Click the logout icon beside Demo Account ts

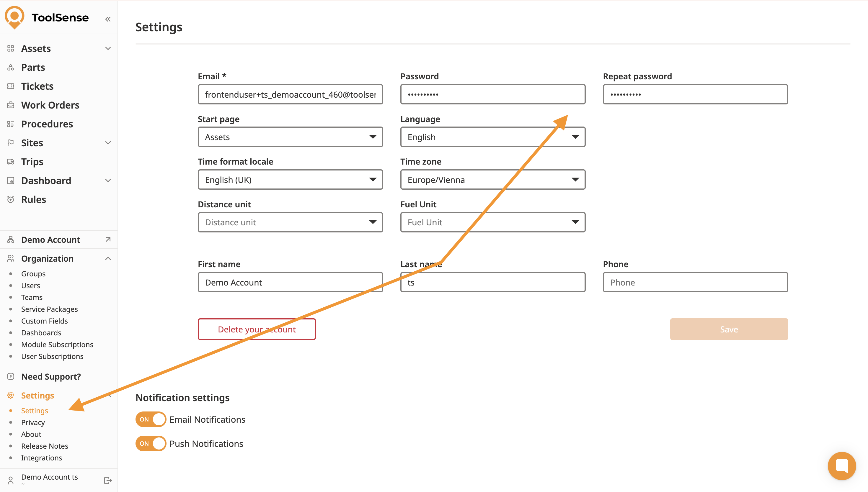[x=108, y=480]
